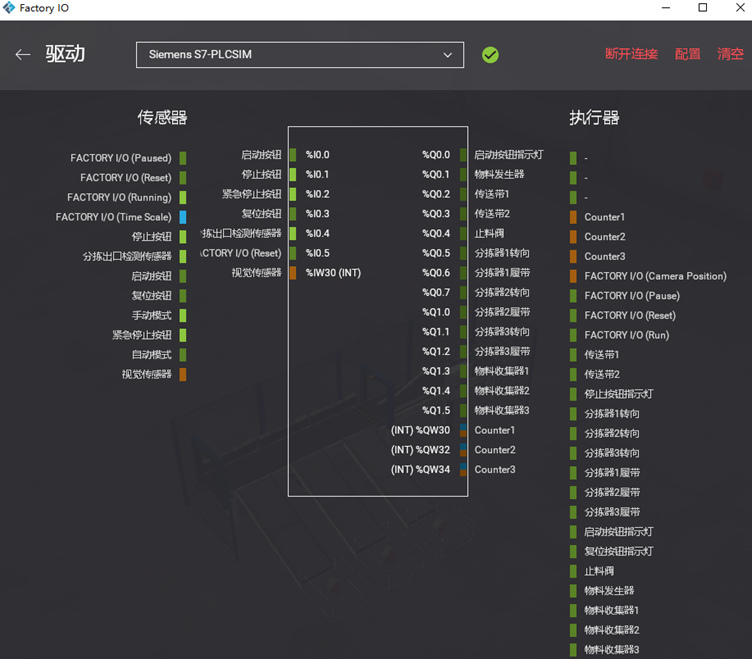Select the (INT) %QW32 output address

(x=421, y=450)
